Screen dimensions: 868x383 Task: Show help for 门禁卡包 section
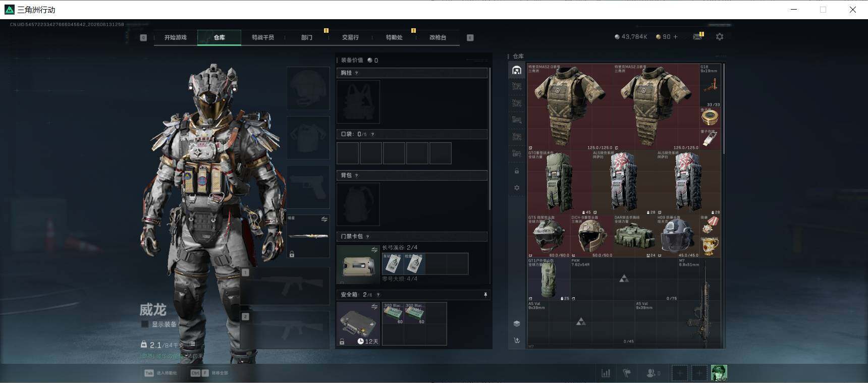click(367, 236)
